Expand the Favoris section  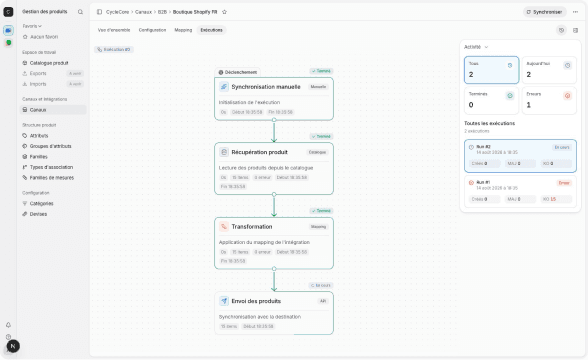point(32,26)
